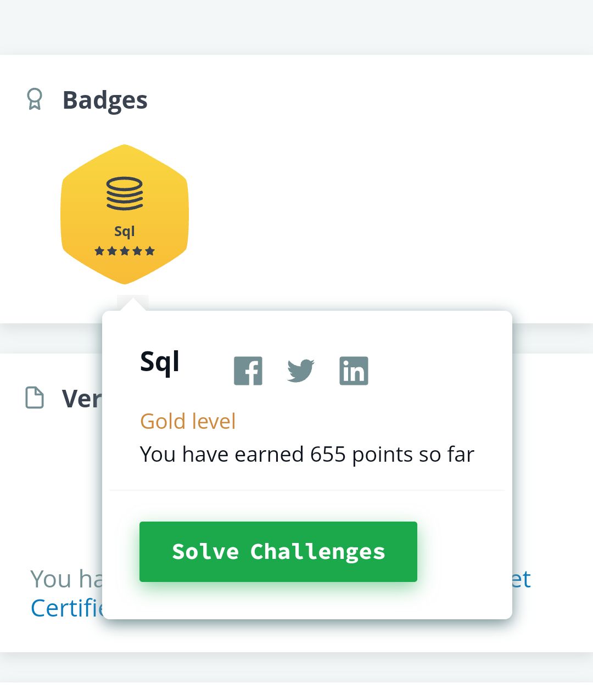The height and width of the screenshot is (700, 593).
Task: Click the Gold level label
Action: [x=188, y=422]
